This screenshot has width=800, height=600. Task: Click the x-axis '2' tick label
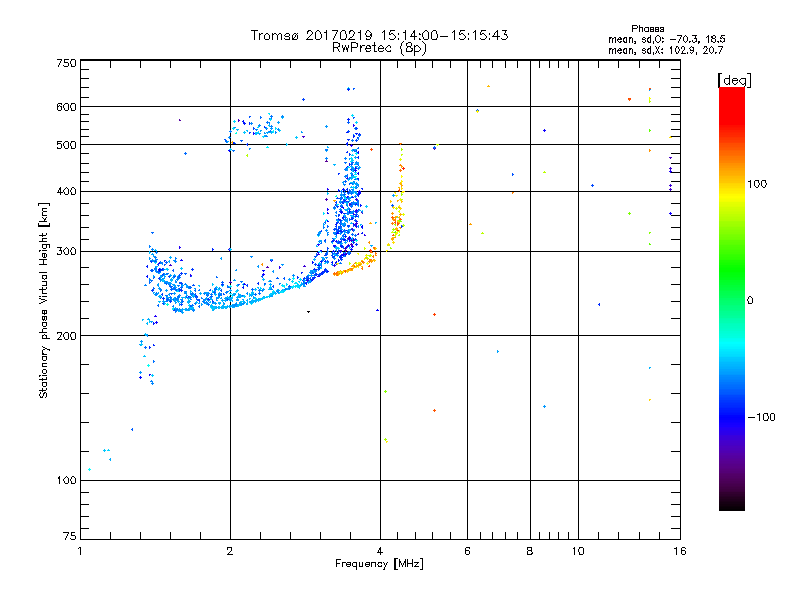click(x=230, y=551)
